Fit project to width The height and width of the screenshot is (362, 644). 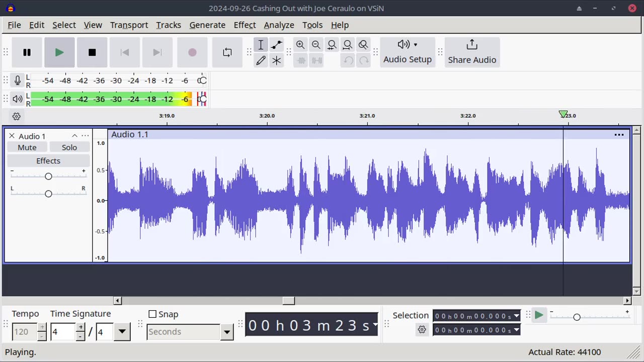click(347, 45)
